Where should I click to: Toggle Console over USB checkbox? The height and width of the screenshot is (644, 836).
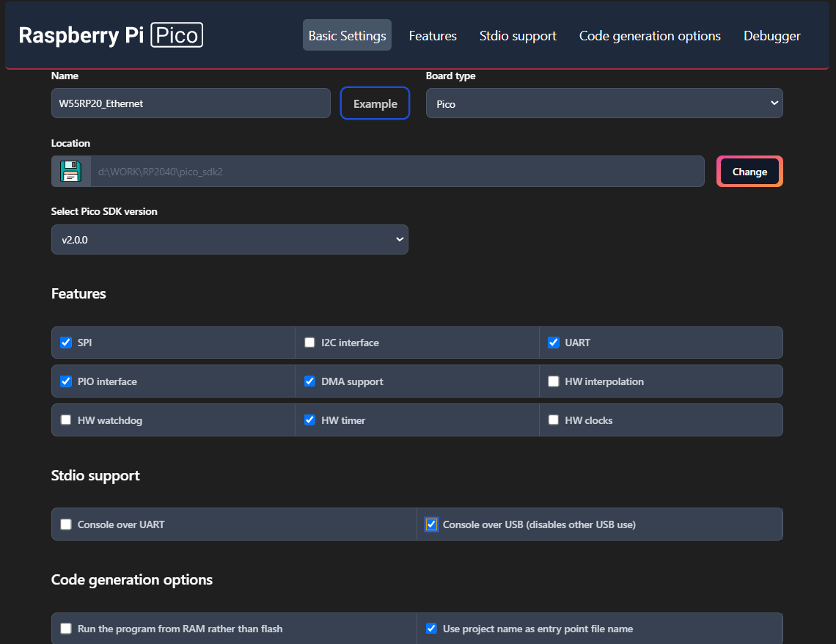pyautogui.click(x=431, y=524)
